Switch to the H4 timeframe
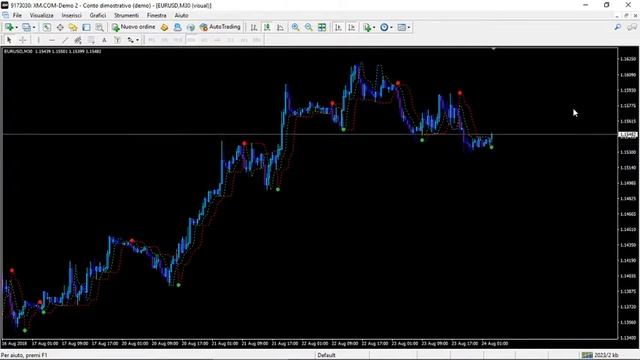The width and height of the screenshot is (640, 360). 217,40
